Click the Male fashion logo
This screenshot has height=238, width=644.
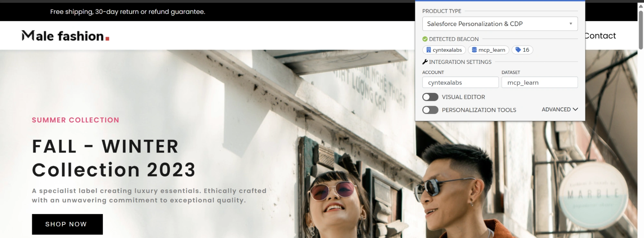point(65,36)
